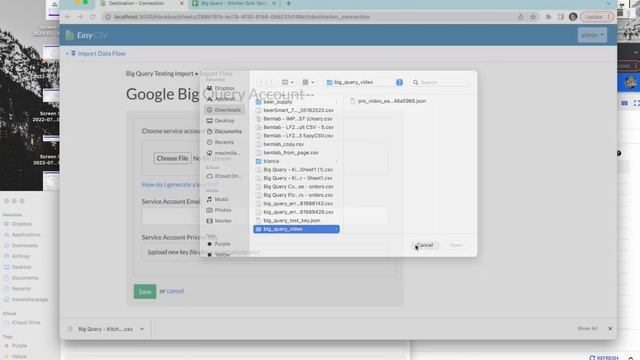The height and width of the screenshot is (360, 640).
Task: Select Desktop in file dialog sidebar
Action: click(x=224, y=121)
